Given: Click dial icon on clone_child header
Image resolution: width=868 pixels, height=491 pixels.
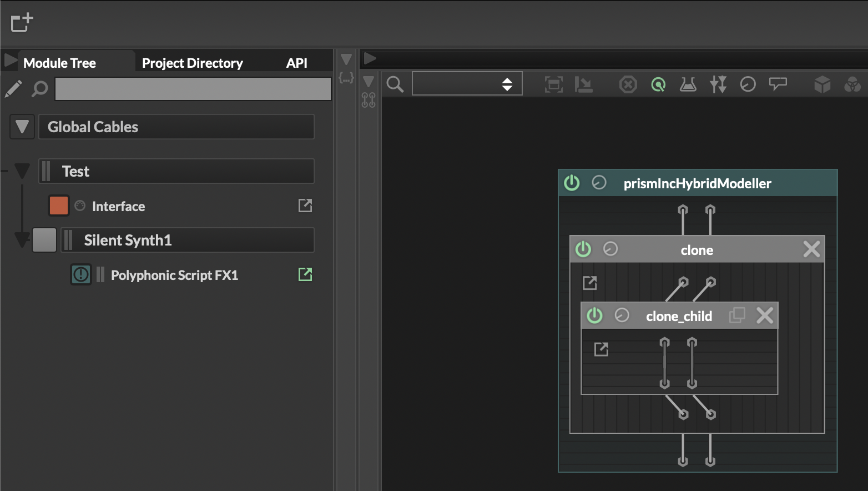Looking at the screenshot, I should pos(622,315).
